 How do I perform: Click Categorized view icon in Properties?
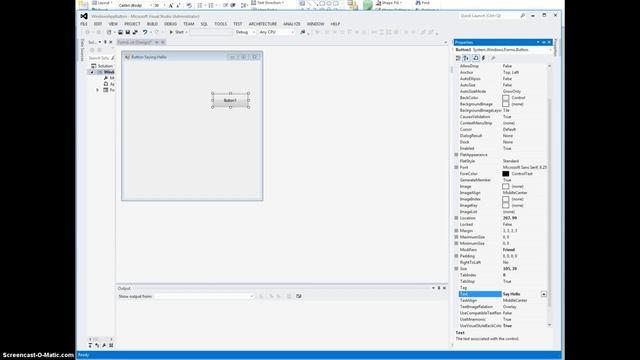[458, 58]
